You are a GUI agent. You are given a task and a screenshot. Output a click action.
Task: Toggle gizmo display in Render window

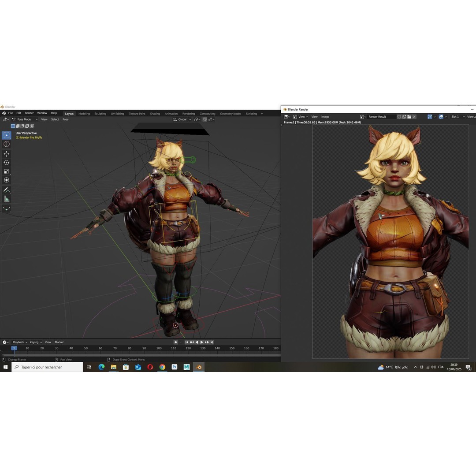pos(430,116)
